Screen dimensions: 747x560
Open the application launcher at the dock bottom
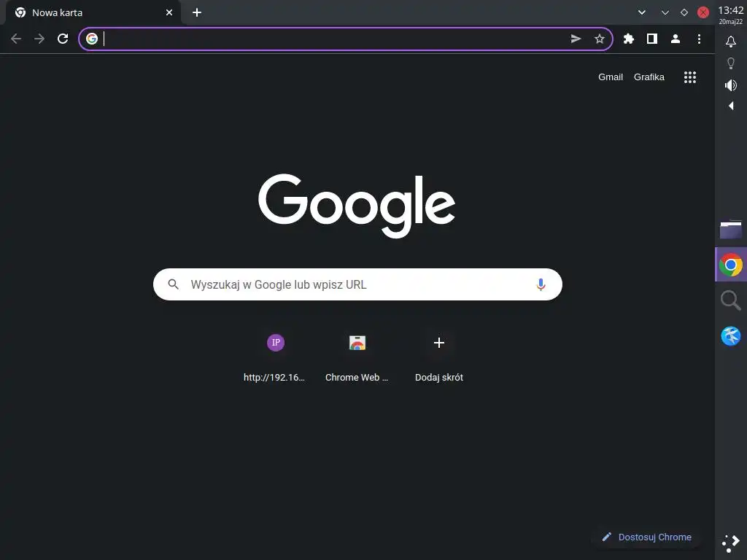click(731, 543)
